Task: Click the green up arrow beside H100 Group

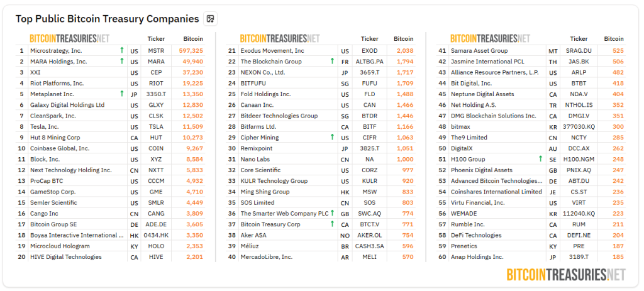Action: pyautogui.click(x=540, y=159)
